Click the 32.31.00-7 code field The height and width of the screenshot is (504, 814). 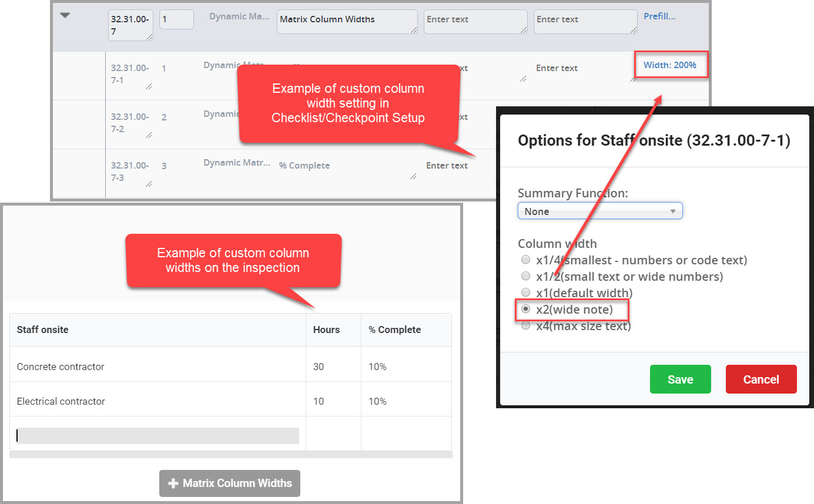[x=130, y=25]
